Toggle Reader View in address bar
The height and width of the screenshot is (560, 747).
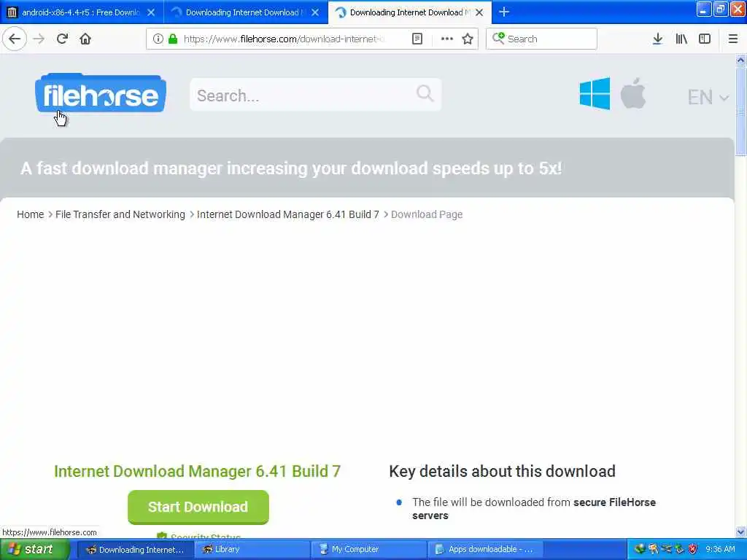417,39
